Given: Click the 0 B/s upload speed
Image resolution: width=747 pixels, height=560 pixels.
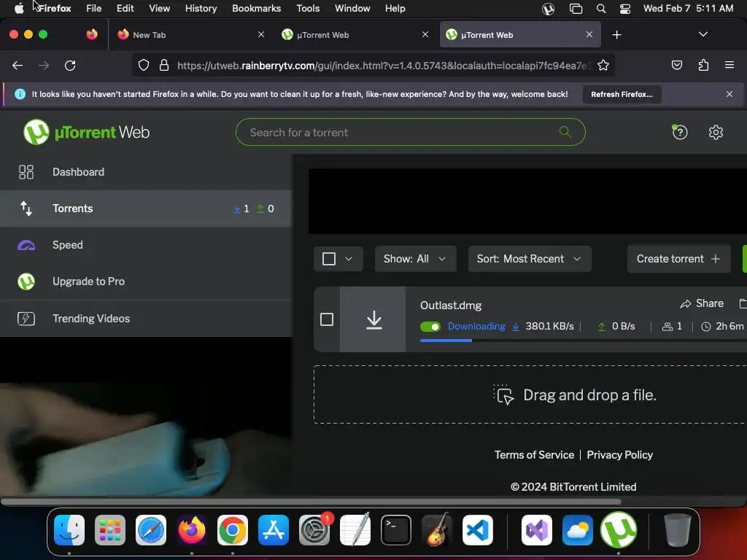Looking at the screenshot, I should (623, 326).
